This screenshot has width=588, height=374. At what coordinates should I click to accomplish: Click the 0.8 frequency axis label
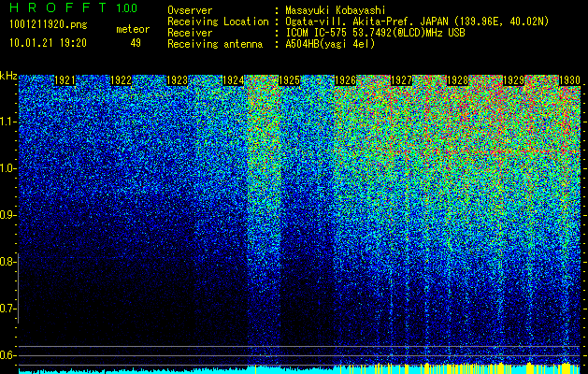point(7,262)
